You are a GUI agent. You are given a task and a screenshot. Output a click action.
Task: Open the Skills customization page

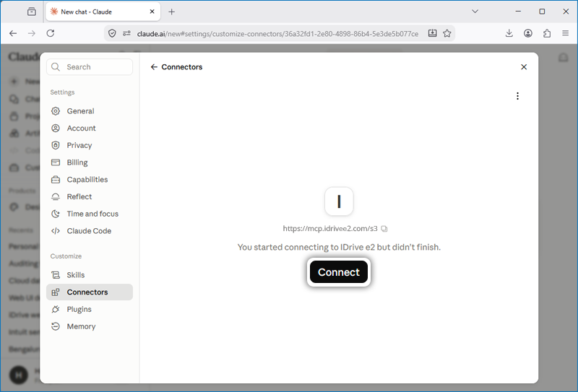(89, 275)
